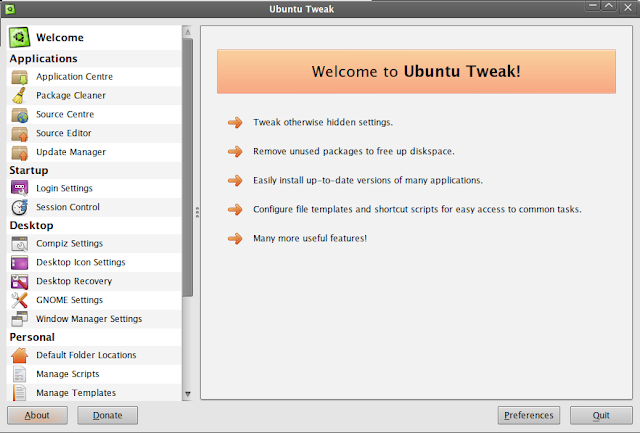Select Manage Templates
Screen dimensions: 640x433
point(94,393)
